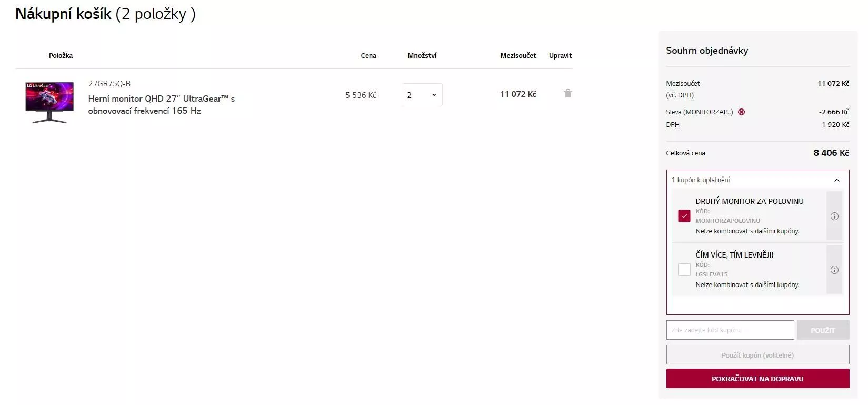Uncheck the MONITORZAPOLOVINU coupon checkbox
The height and width of the screenshot is (405, 868).
coord(684,216)
